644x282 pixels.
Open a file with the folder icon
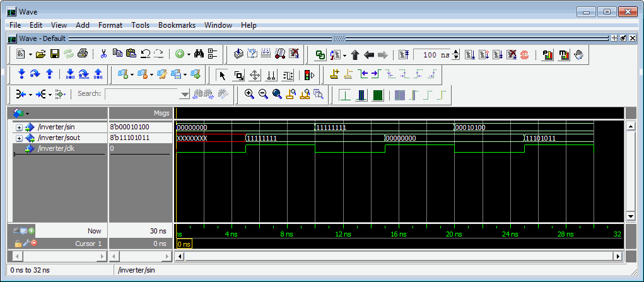click(40, 54)
